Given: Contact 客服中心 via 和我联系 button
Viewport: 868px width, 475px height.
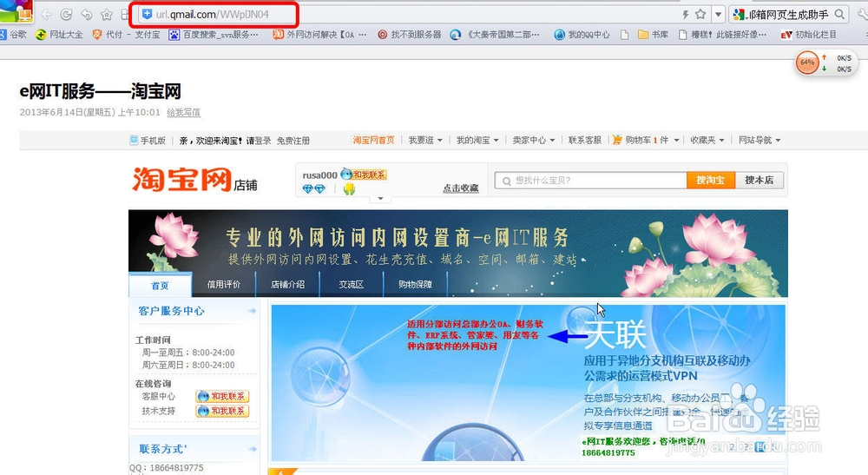Looking at the screenshot, I should [x=222, y=396].
